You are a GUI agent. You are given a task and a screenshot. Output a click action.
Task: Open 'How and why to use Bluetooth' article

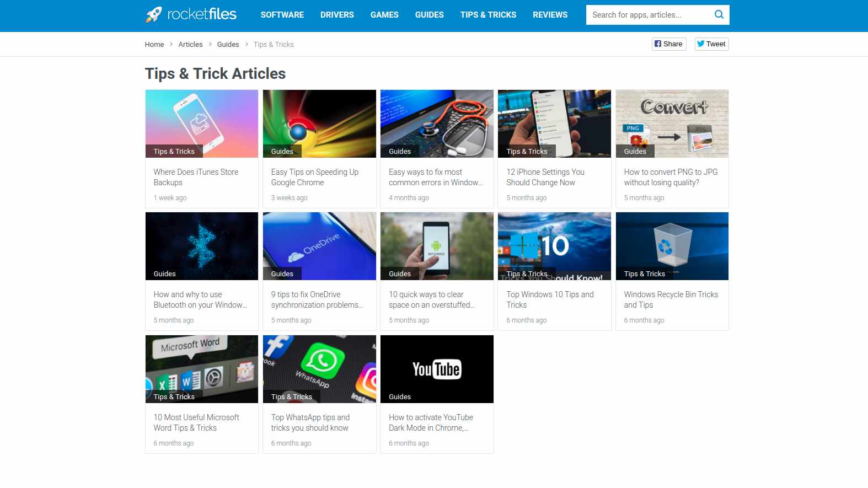click(x=200, y=299)
